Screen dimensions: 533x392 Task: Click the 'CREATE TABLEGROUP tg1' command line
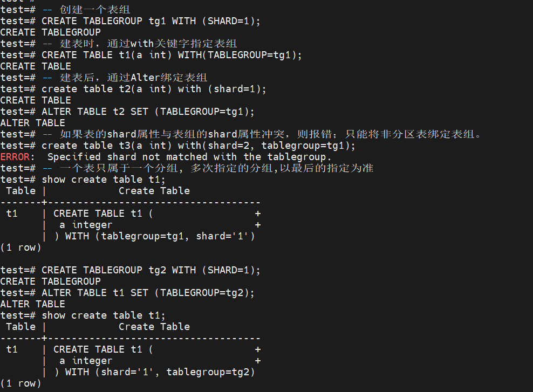pyautogui.click(x=151, y=21)
